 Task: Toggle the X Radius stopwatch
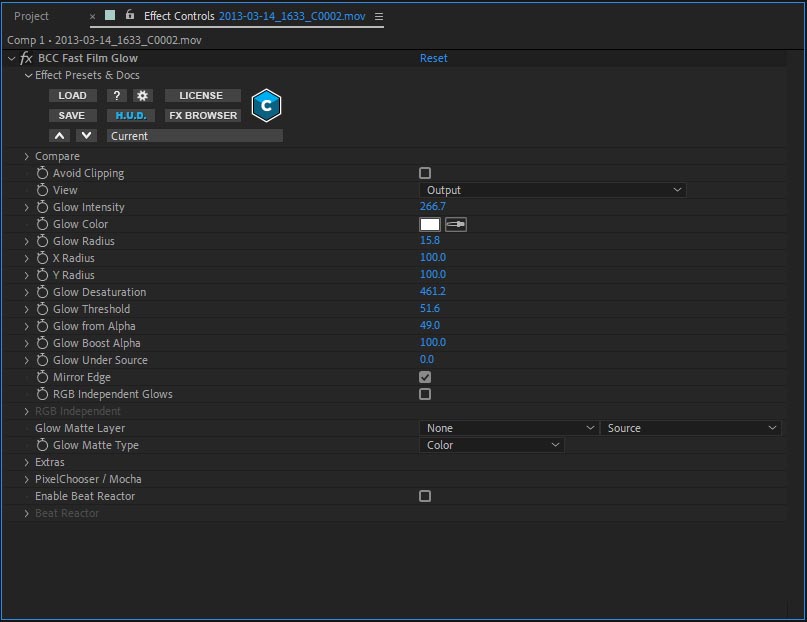pyautogui.click(x=42, y=258)
